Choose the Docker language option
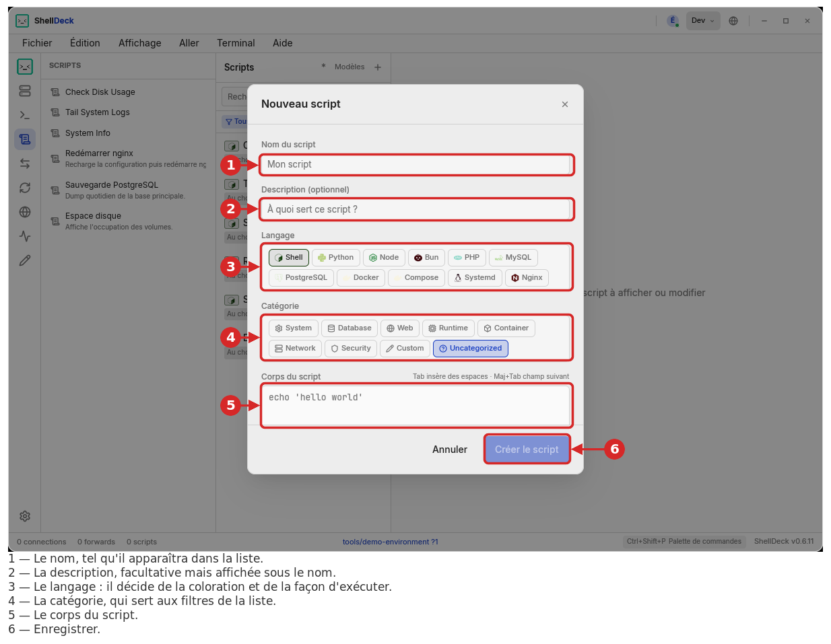The height and width of the screenshot is (644, 831). [x=361, y=278]
